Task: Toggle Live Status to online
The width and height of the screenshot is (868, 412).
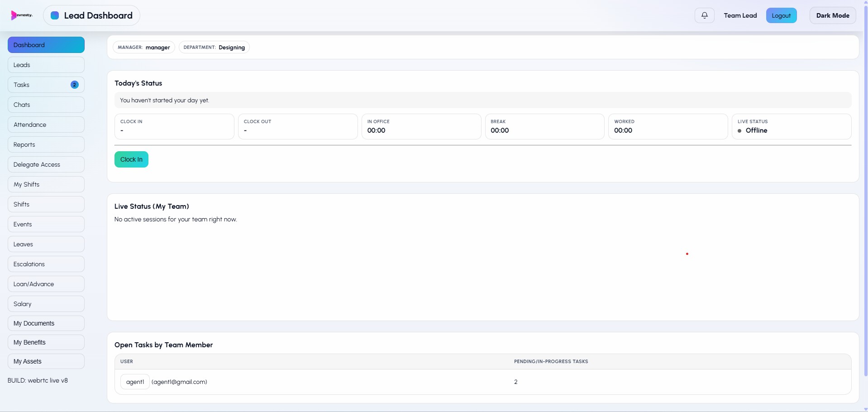Action: (x=758, y=131)
